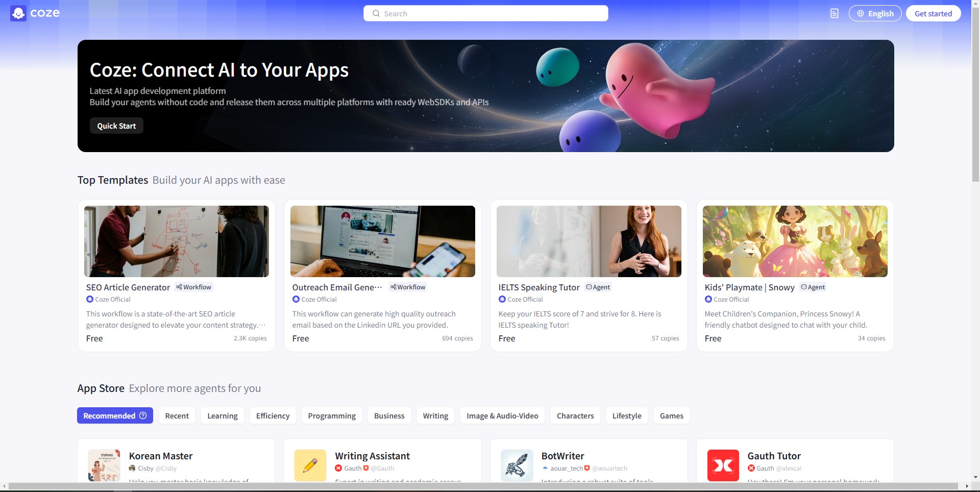Open the IELTS Speaking Tutor title
The height and width of the screenshot is (492, 980).
pos(539,287)
